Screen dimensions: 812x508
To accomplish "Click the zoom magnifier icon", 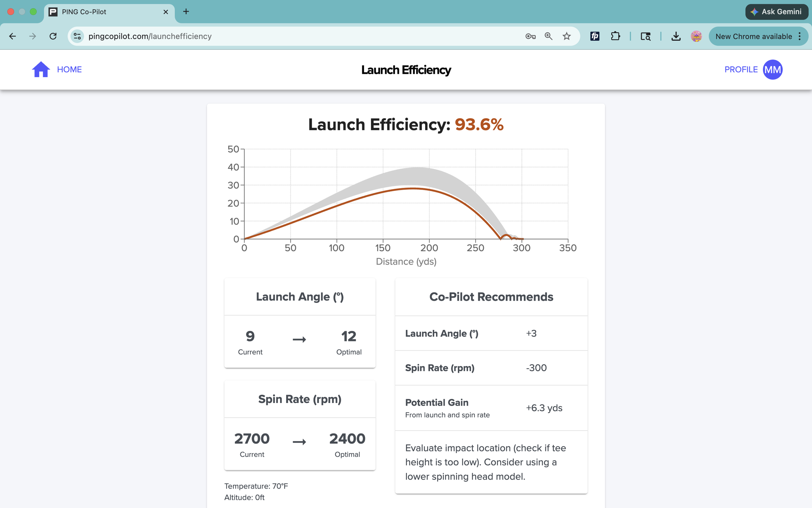I will [549, 36].
